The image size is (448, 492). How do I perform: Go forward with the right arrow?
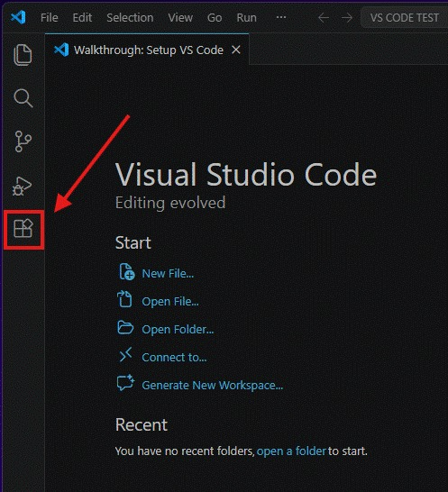pos(347,18)
